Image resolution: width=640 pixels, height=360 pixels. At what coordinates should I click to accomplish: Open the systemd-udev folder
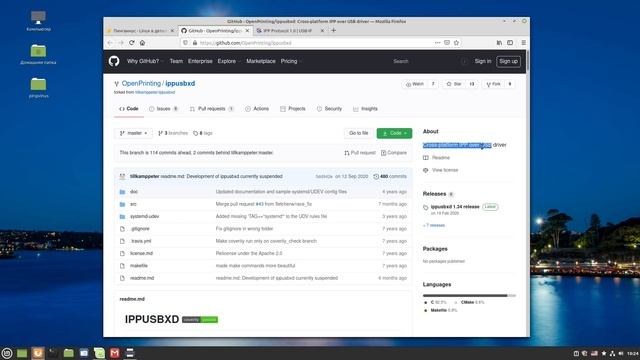(x=144, y=216)
